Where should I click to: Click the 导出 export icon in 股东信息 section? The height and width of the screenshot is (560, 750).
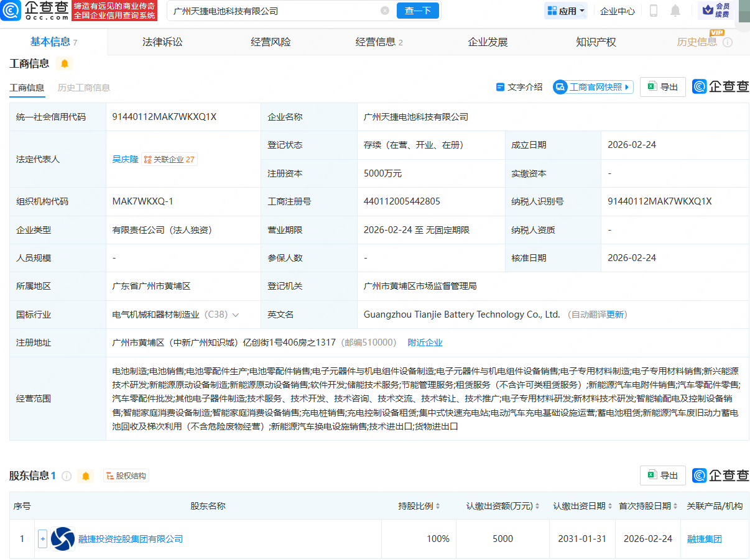pos(662,475)
